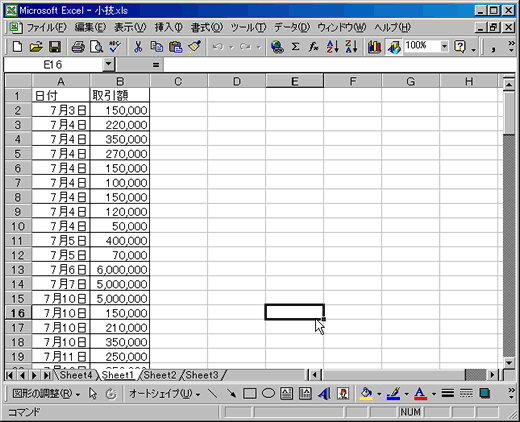Expand the Name Box dropdown arrow
This screenshot has width=520, height=422.
tap(108, 64)
